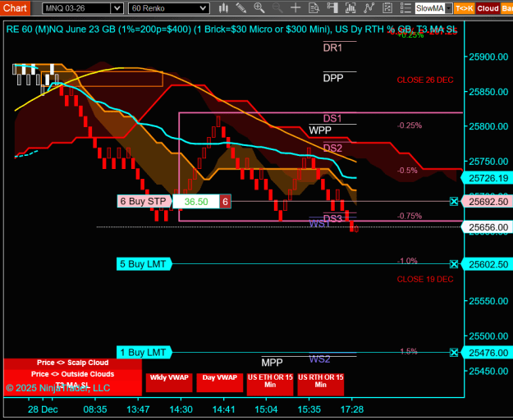Image resolution: width=513 pixels, height=420 pixels.
Task: Click the -0.5% level label
Action: (407, 171)
